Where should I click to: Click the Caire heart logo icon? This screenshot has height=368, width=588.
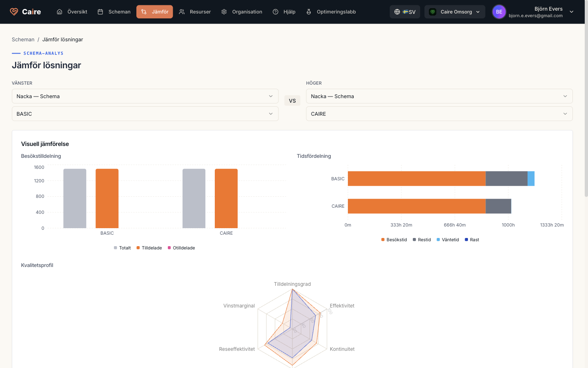[14, 12]
